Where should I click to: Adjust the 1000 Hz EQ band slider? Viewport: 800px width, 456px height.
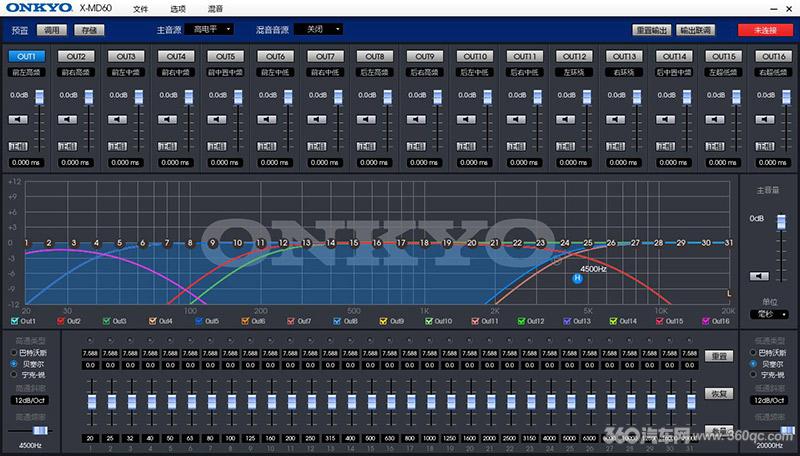pyautogui.click(x=431, y=401)
